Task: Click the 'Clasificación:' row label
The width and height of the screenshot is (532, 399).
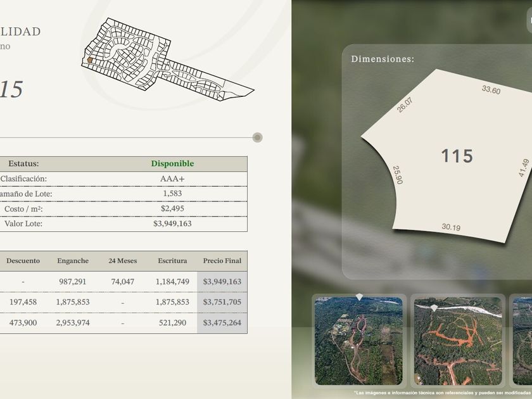Action: click(x=23, y=179)
